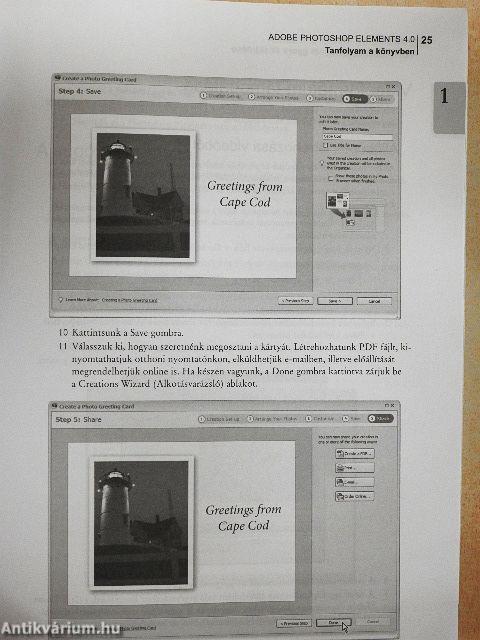Close the Step 4 Save window
Viewport: 480px width, 640px height.
click(x=393, y=87)
